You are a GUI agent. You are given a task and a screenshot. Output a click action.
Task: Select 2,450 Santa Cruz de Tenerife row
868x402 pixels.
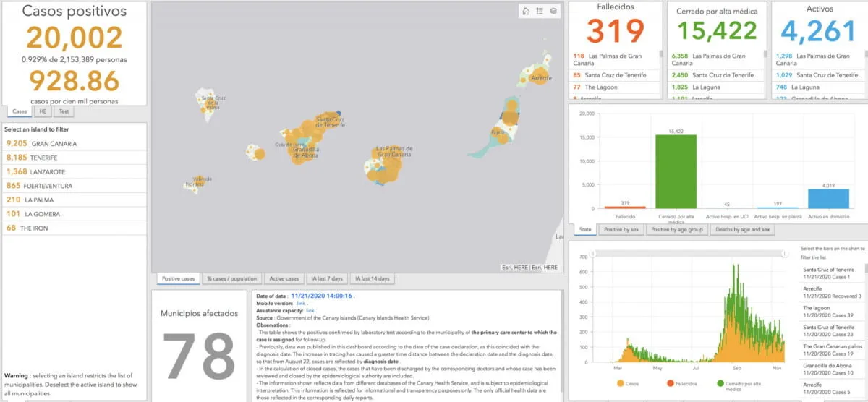[x=716, y=75]
